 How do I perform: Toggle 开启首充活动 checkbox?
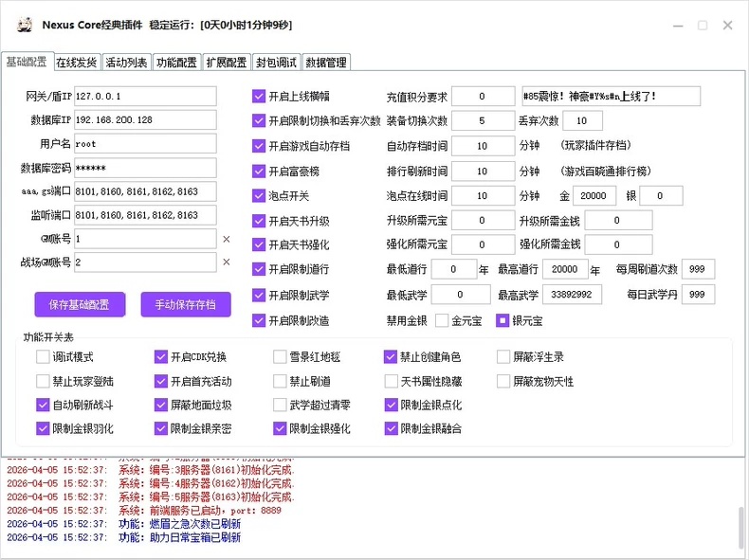[x=161, y=381]
